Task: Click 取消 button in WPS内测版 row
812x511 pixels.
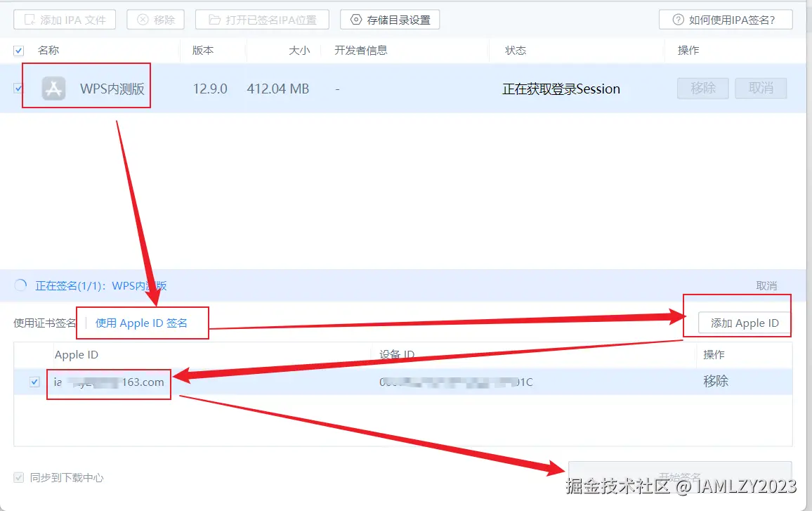Action: coord(761,88)
